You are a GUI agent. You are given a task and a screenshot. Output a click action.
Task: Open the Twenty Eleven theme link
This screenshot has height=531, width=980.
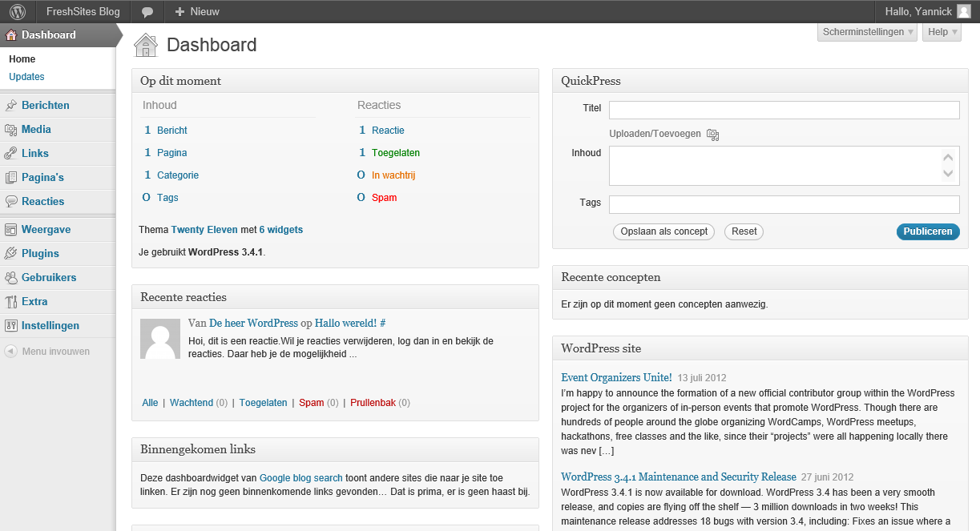click(x=204, y=230)
